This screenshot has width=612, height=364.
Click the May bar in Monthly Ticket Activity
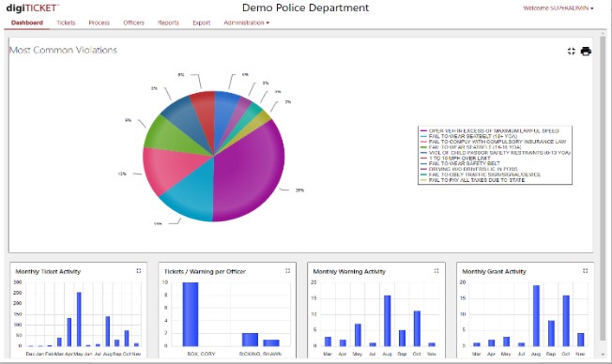[x=79, y=319]
